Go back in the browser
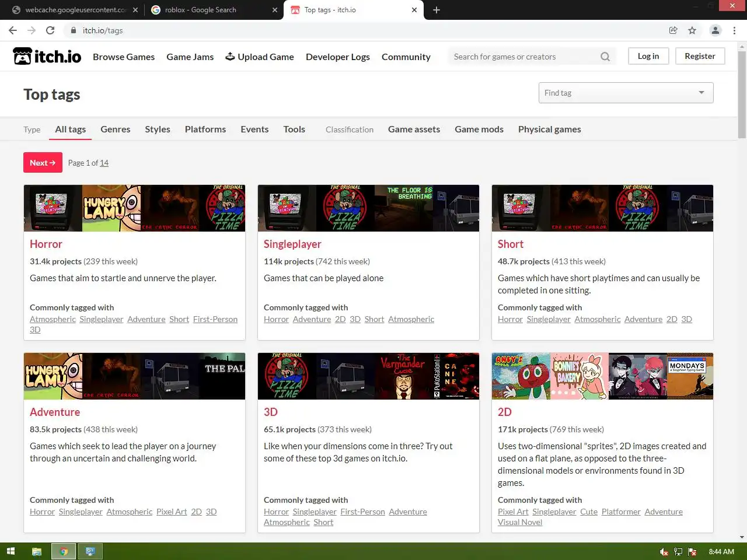 pos(13,30)
